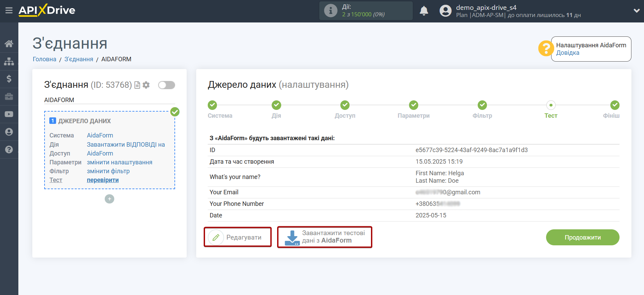Click the briefcase icon in sidebar
This screenshot has width=644, height=295.
(x=9, y=97)
